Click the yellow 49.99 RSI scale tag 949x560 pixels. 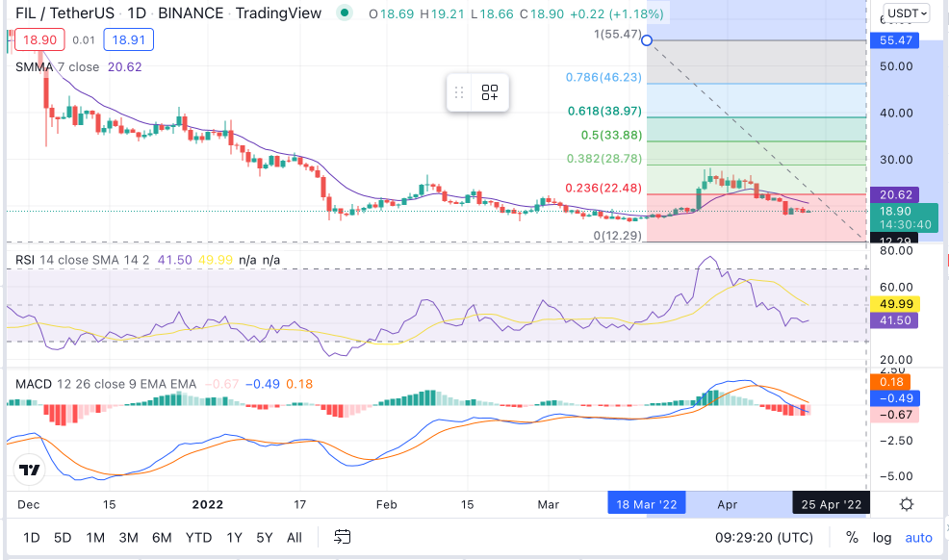894,304
